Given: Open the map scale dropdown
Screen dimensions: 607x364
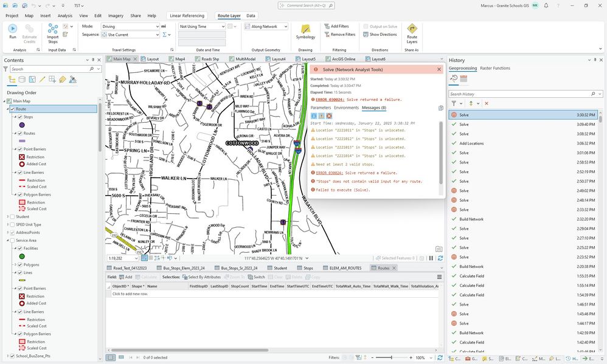Looking at the screenshot, I should click(136, 258).
